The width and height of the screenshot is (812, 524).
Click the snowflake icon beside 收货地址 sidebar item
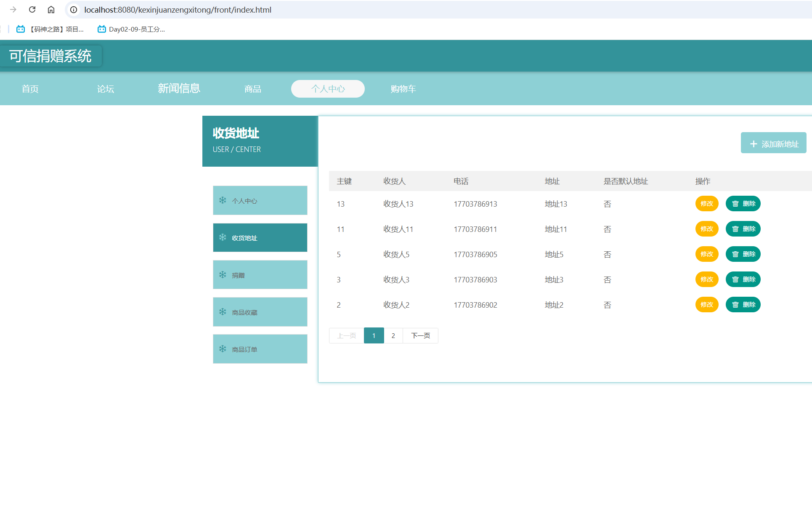click(x=223, y=237)
